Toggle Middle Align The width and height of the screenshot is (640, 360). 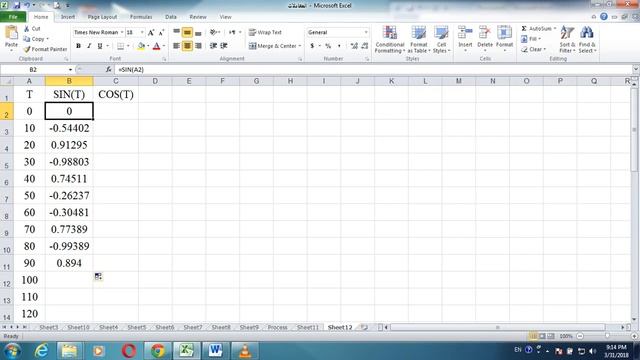click(x=187, y=32)
